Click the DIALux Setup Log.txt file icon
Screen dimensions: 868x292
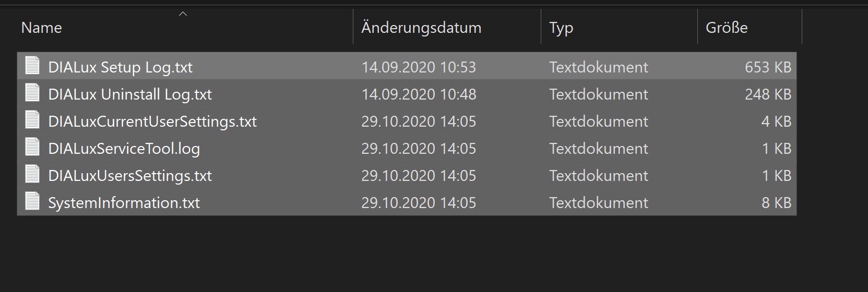tap(32, 66)
